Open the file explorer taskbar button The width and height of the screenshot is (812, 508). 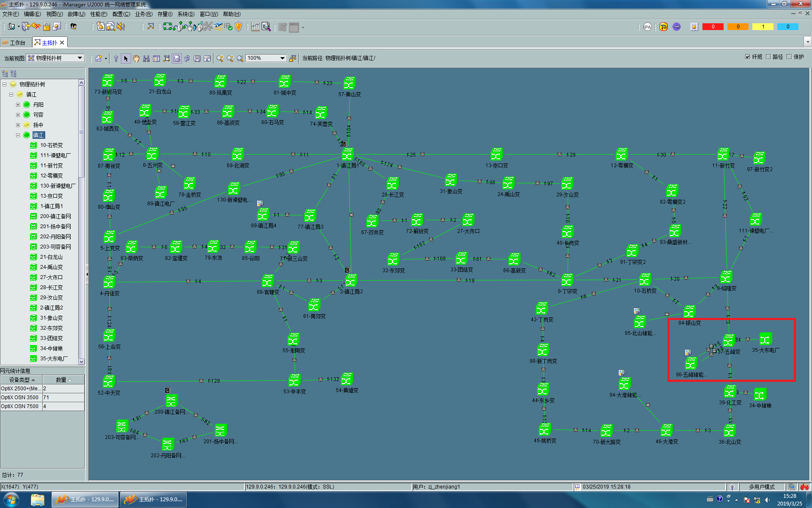38,500
